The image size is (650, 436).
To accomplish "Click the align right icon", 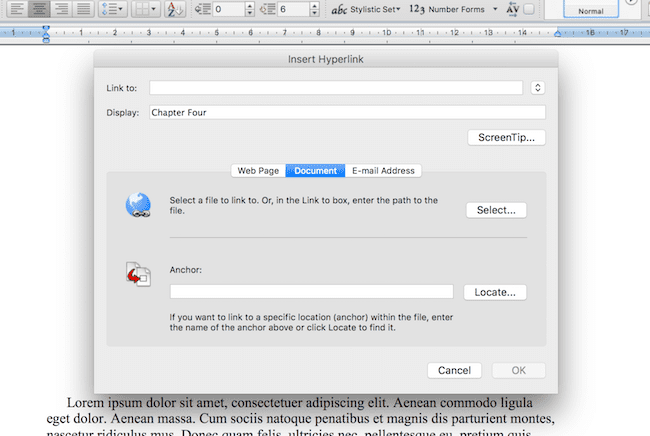I will [61, 9].
